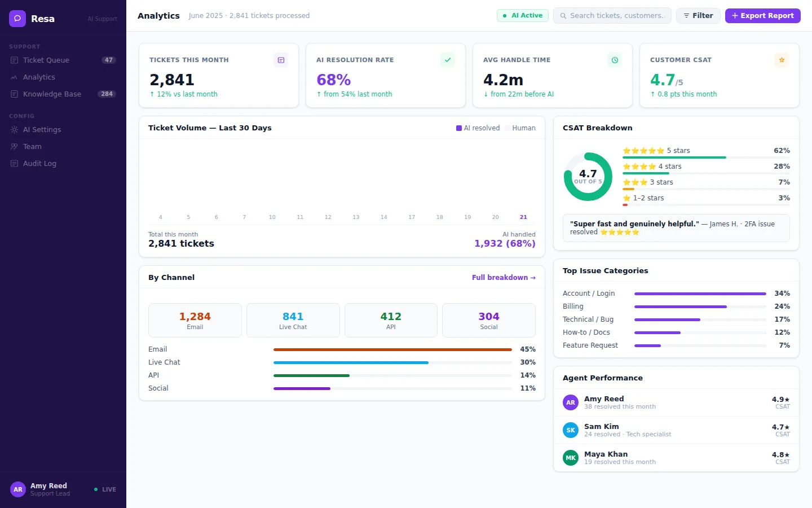Select the 1,284 Email channel card
Viewport: 812px width, 508px height.
195,321
